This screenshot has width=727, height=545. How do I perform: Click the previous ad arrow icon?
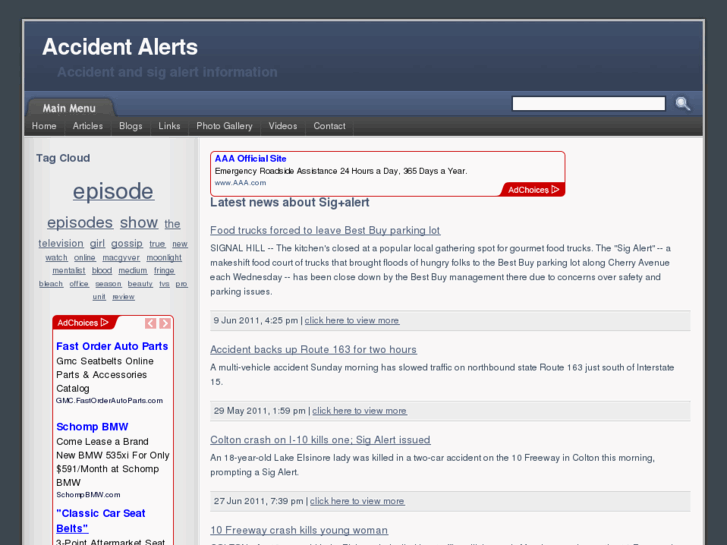[150, 323]
